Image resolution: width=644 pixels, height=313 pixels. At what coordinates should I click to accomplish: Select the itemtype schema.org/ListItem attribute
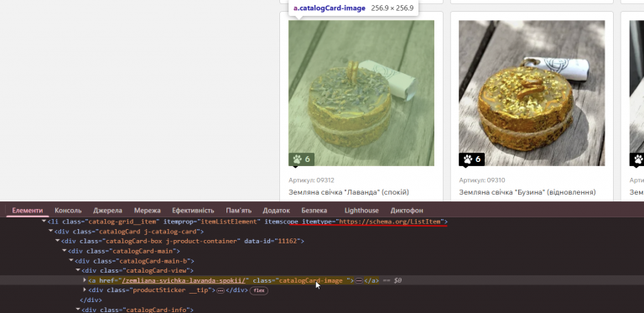pos(373,222)
